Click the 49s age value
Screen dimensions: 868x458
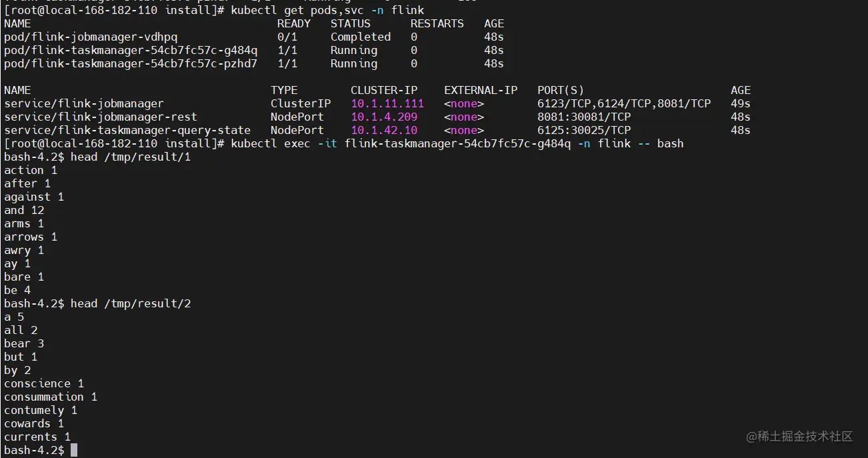tap(741, 104)
